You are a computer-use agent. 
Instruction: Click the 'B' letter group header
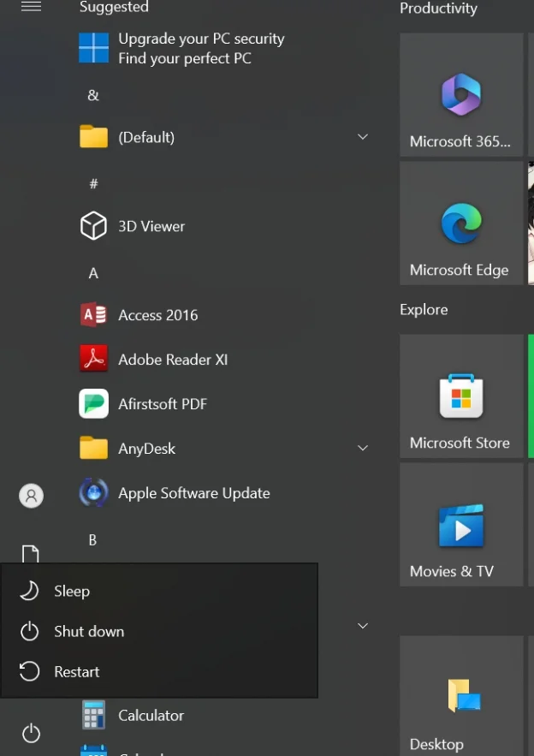click(x=92, y=540)
